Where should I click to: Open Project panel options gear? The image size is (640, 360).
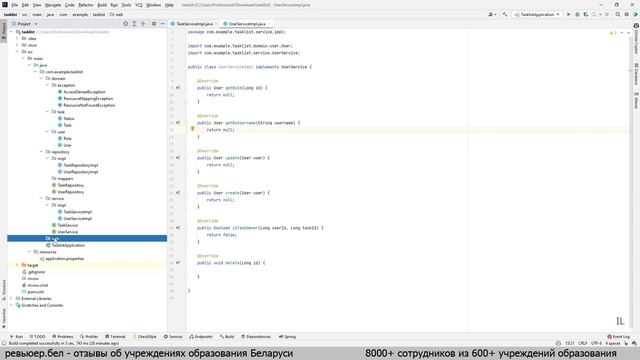coord(154,24)
